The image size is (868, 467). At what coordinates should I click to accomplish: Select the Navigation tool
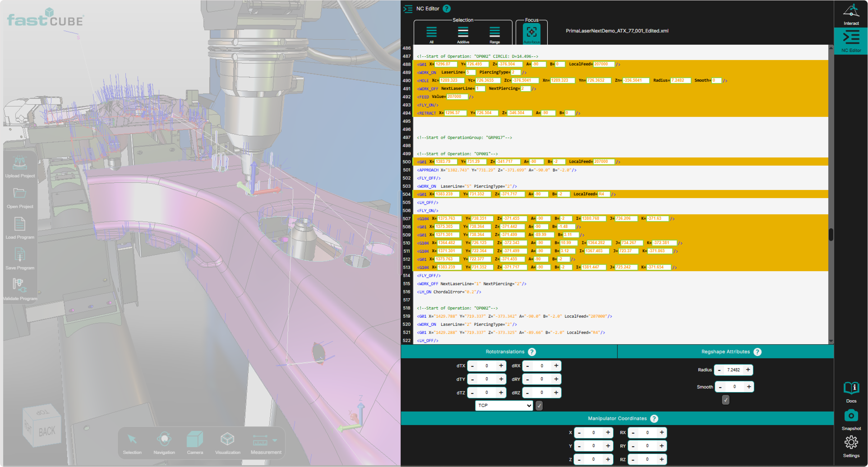(164, 439)
